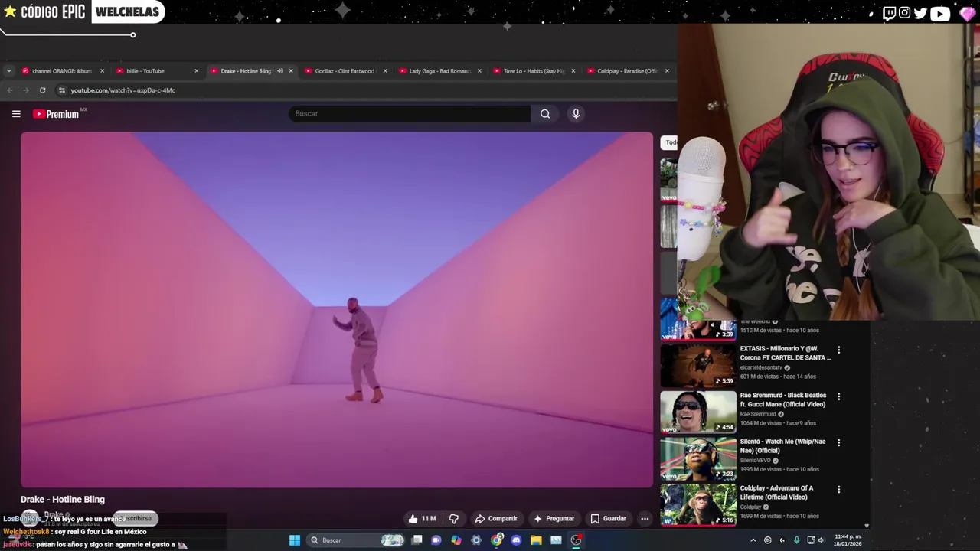Click the scrollbar down arrow beside the video list
This screenshot has width=980, height=551.
tap(867, 526)
